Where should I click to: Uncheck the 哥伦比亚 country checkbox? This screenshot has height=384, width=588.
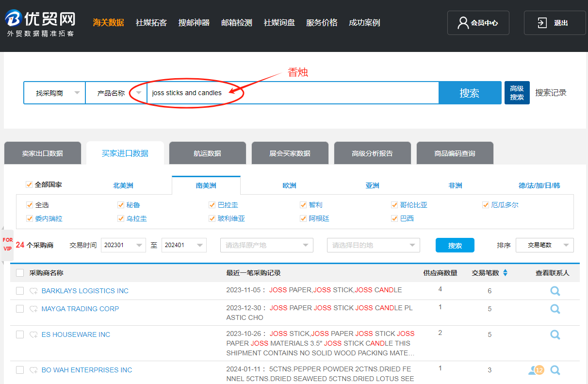click(394, 205)
